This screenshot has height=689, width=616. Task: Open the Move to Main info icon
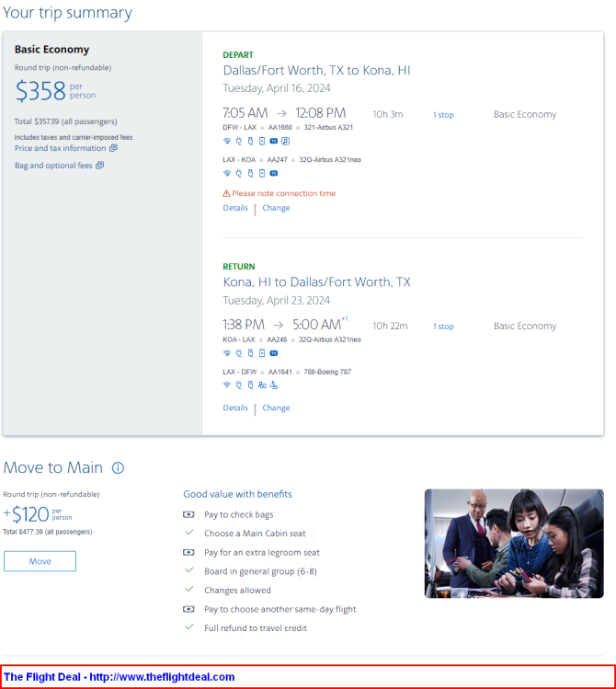click(x=118, y=467)
